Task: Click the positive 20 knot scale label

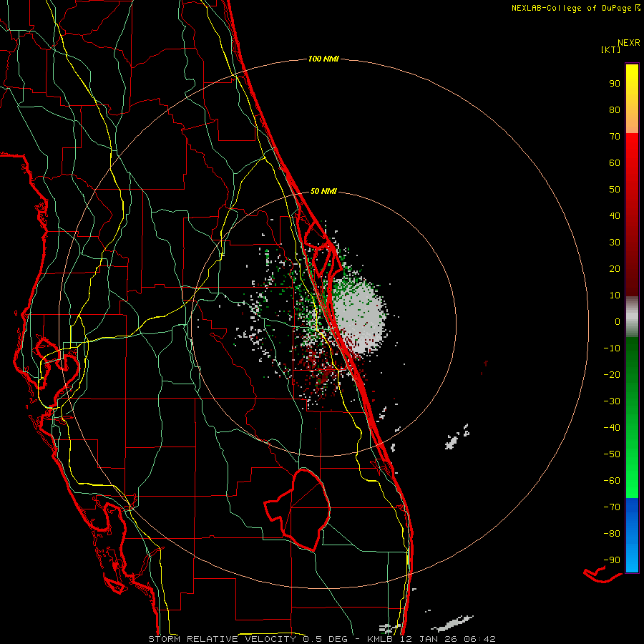Action: tap(615, 269)
